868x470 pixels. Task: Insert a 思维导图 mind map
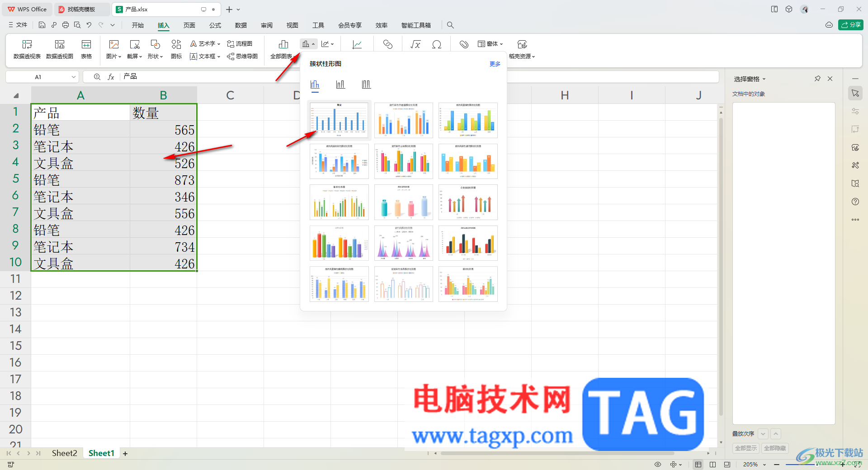click(242, 56)
